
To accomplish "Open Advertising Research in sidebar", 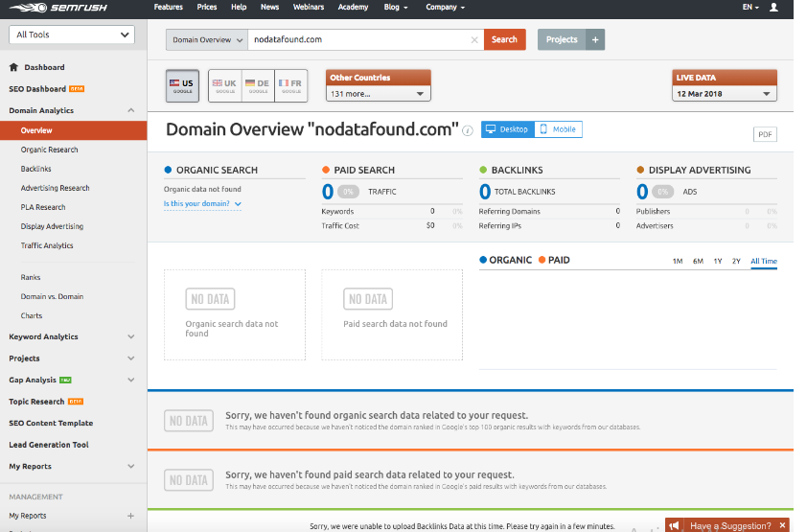I will (x=55, y=188).
